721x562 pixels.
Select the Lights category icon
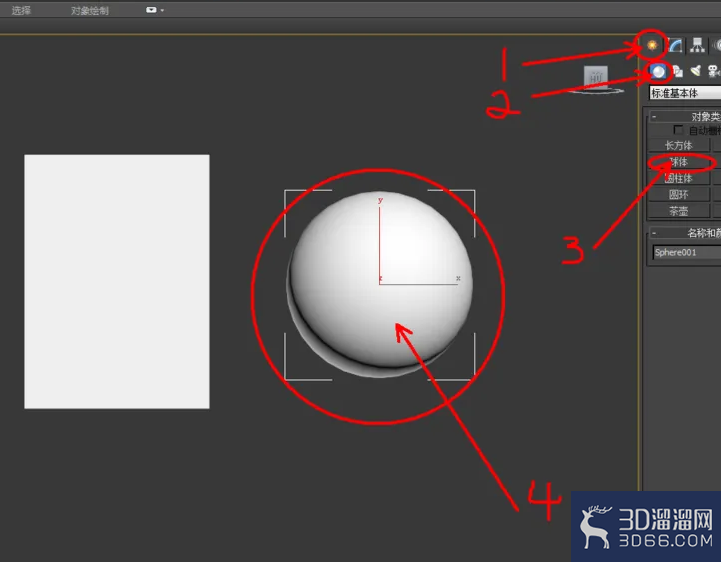point(696,71)
